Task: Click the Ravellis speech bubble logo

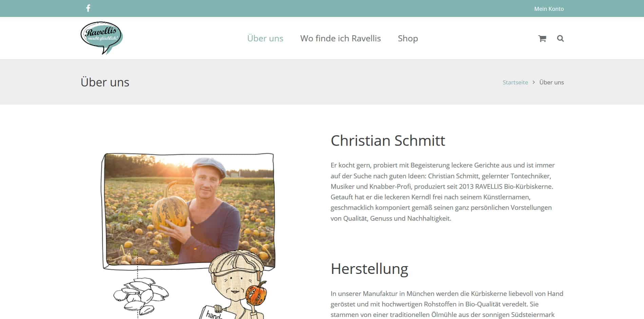Action: point(101,38)
